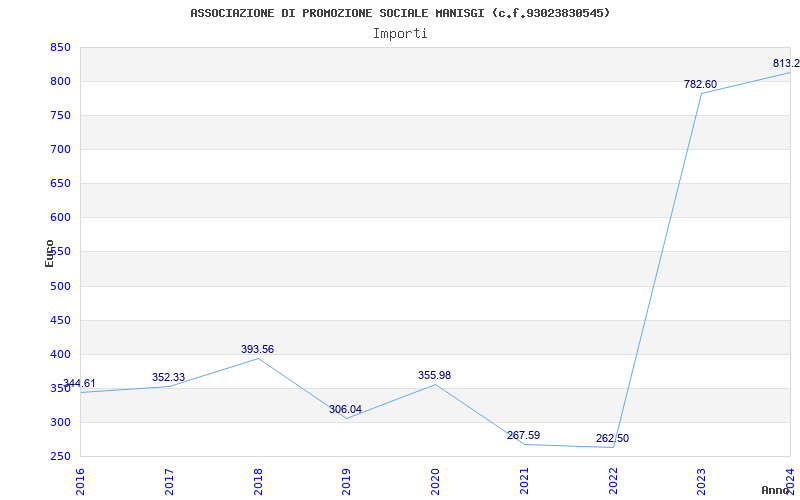Screen dimensions: 800x500
Task: Select the 393.56 data label
Action: (257, 349)
